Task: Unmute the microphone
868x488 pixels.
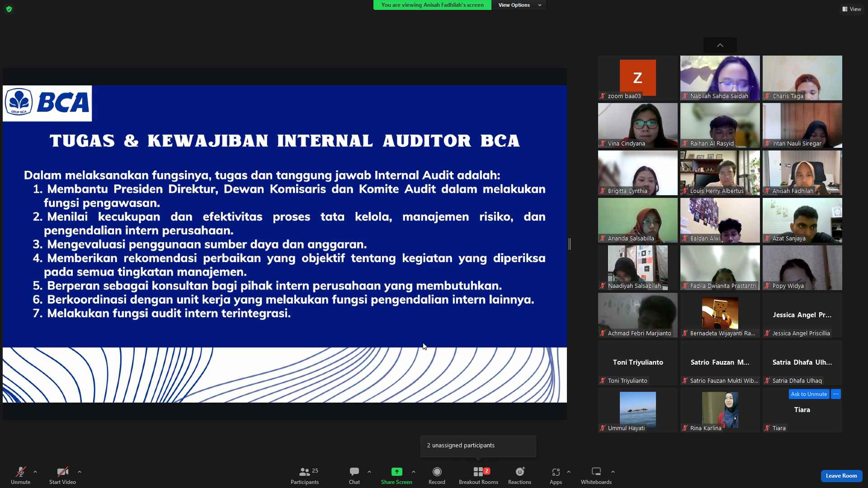Action: [21, 475]
